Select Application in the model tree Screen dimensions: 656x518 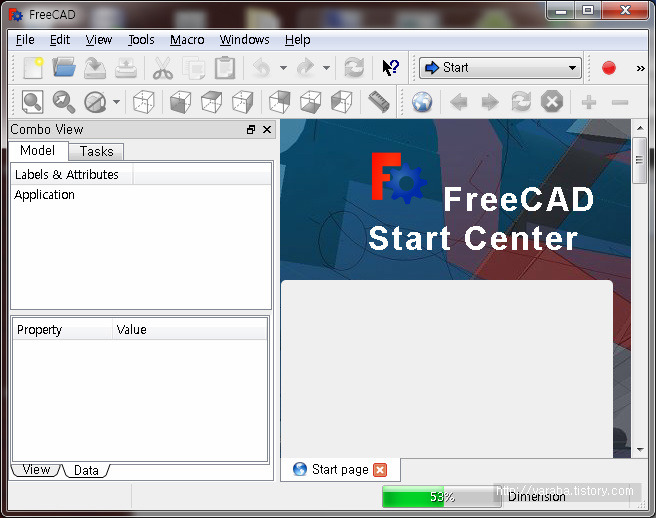point(44,195)
